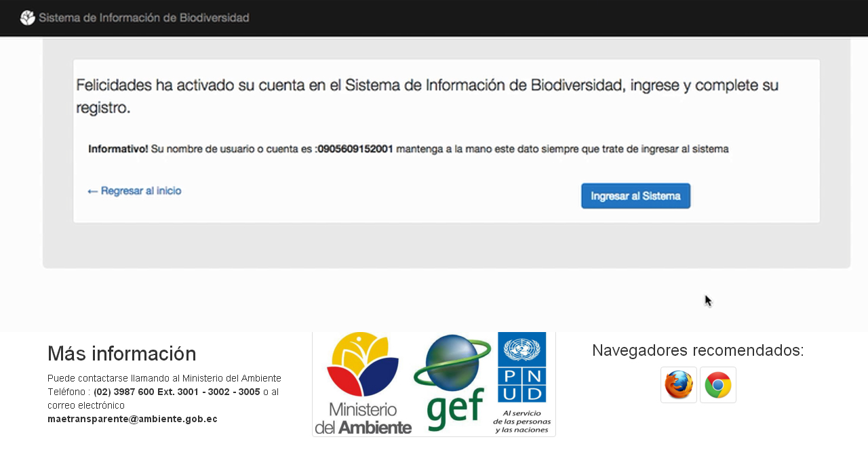Open the Firefox recommended browser icon
Viewport: 868px width, 473px height.
point(679,385)
